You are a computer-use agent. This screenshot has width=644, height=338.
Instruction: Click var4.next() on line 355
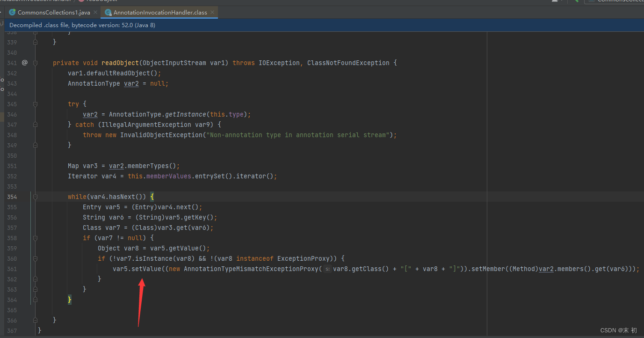(178, 207)
